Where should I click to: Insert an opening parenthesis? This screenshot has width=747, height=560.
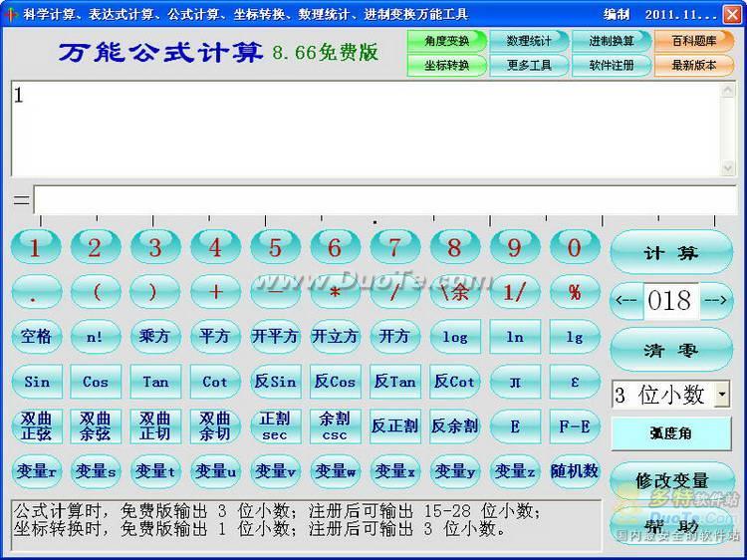coord(96,292)
